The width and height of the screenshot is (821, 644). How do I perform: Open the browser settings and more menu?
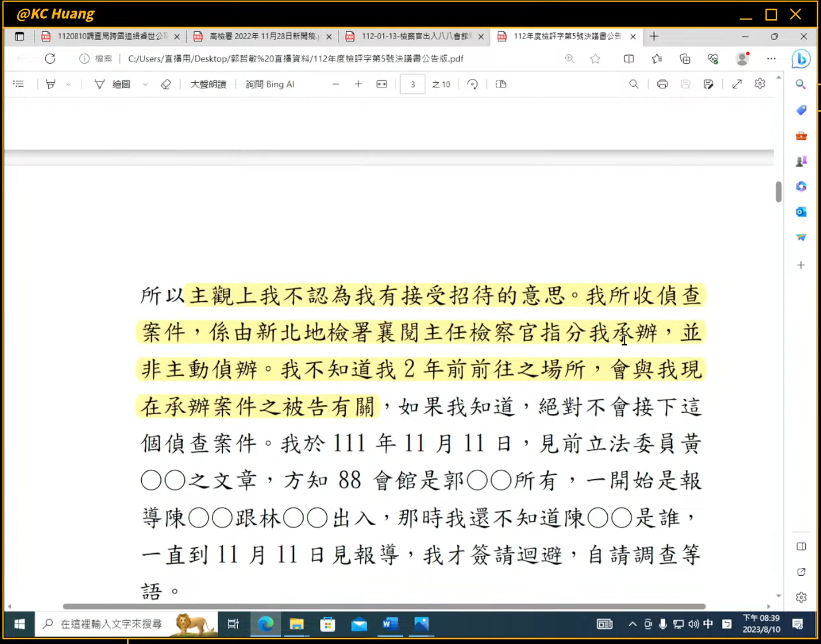point(771,58)
